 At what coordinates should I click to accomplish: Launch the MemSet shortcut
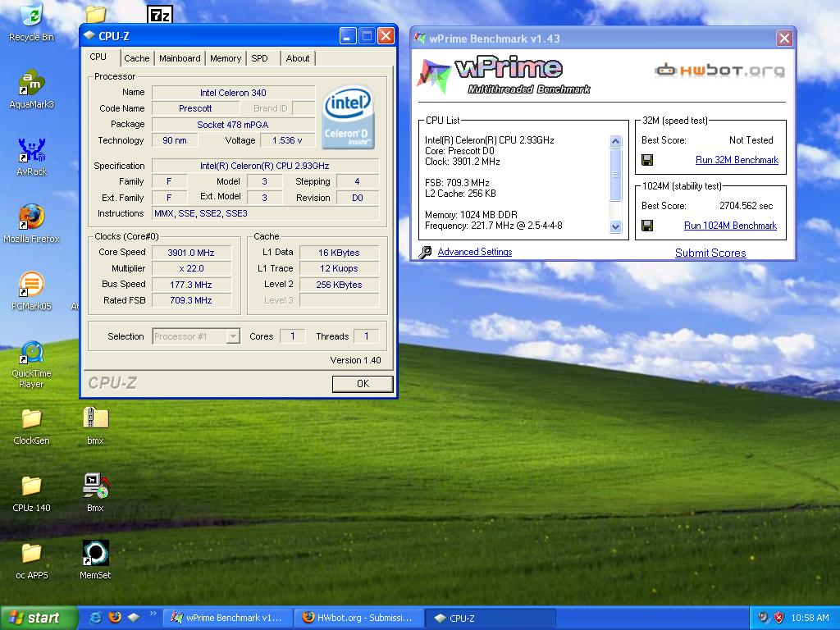(x=95, y=554)
